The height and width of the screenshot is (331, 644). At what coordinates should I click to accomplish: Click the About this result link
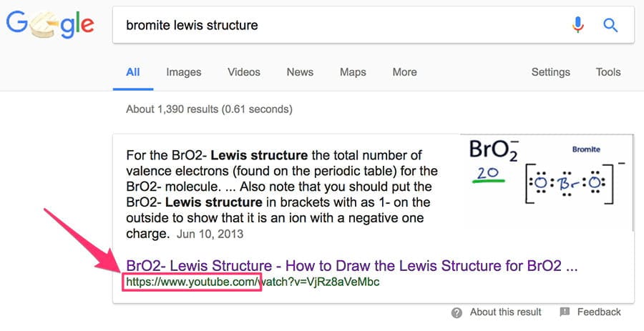505,312
